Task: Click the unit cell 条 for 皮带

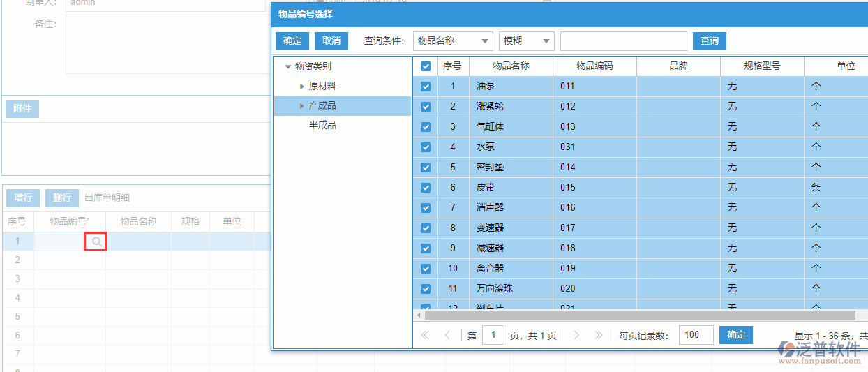Action: click(836, 188)
